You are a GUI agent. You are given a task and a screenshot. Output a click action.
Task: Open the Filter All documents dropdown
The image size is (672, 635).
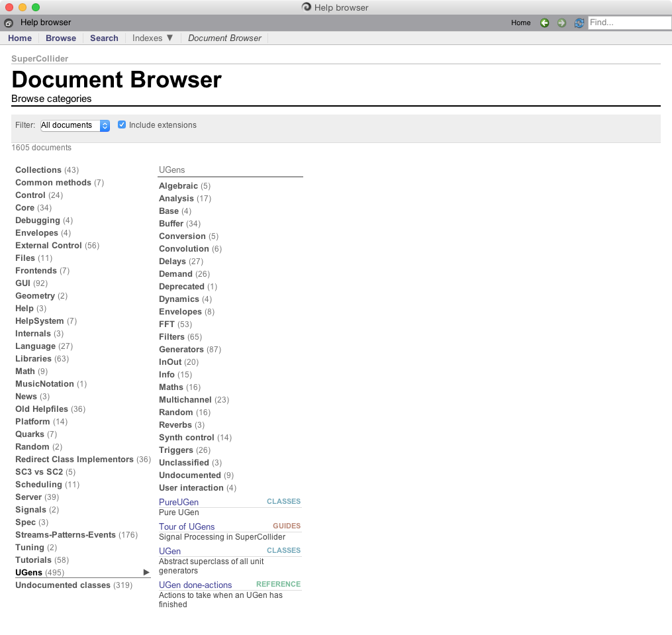(75, 125)
